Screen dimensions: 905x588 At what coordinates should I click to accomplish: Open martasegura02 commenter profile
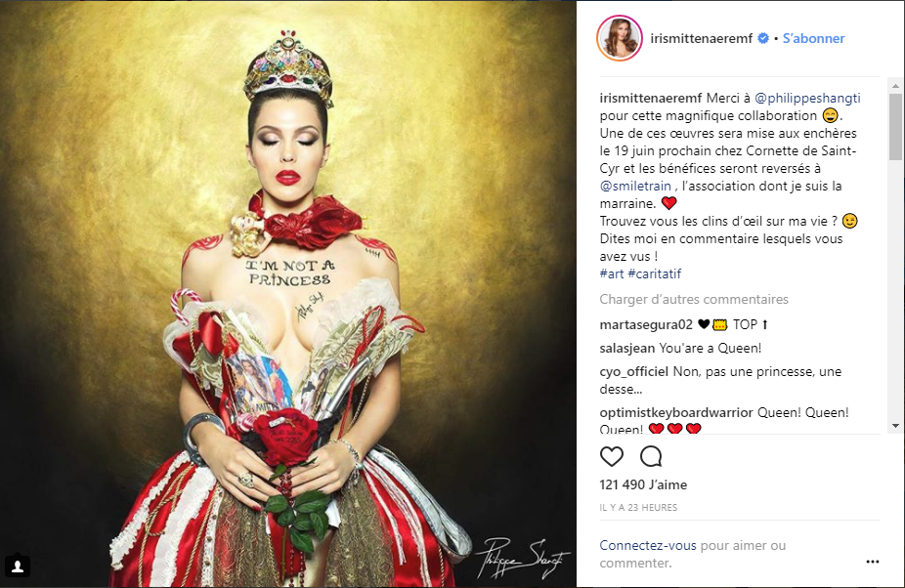point(646,324)
